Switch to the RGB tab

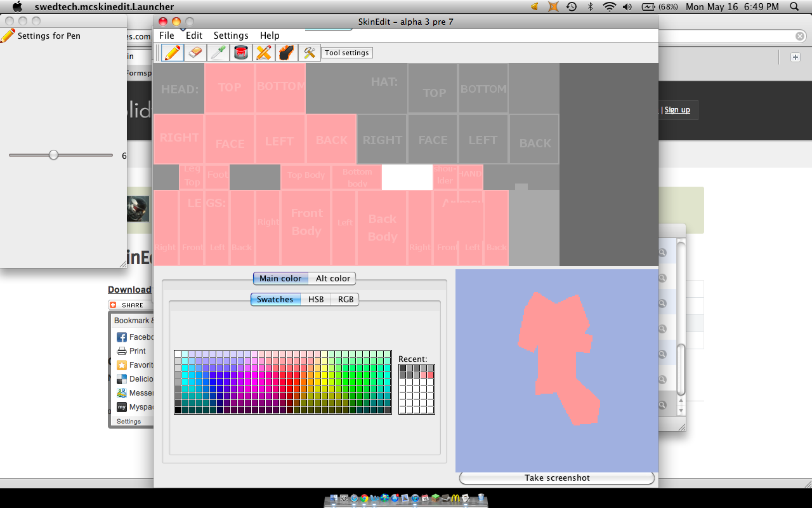pos(344,299)
